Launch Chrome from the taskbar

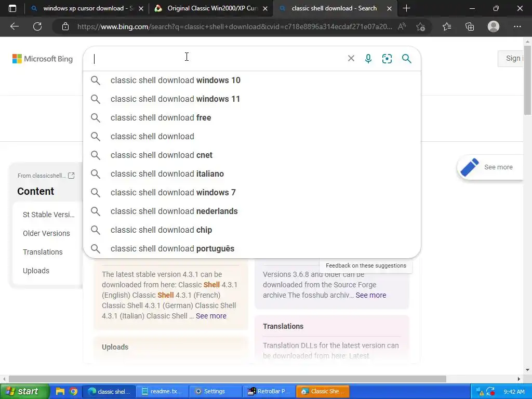pyautogui.click(x=73, y=391)
